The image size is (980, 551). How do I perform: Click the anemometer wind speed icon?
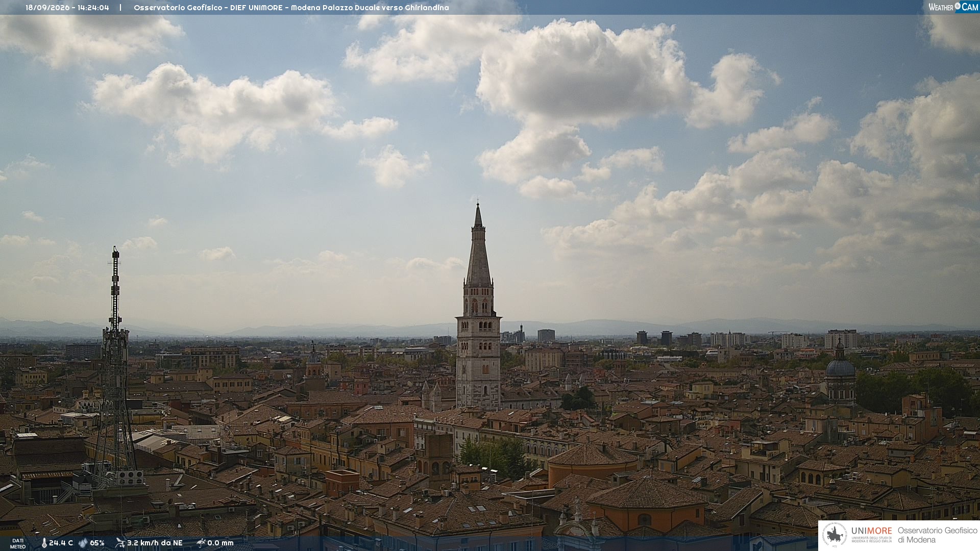(120, 543)
